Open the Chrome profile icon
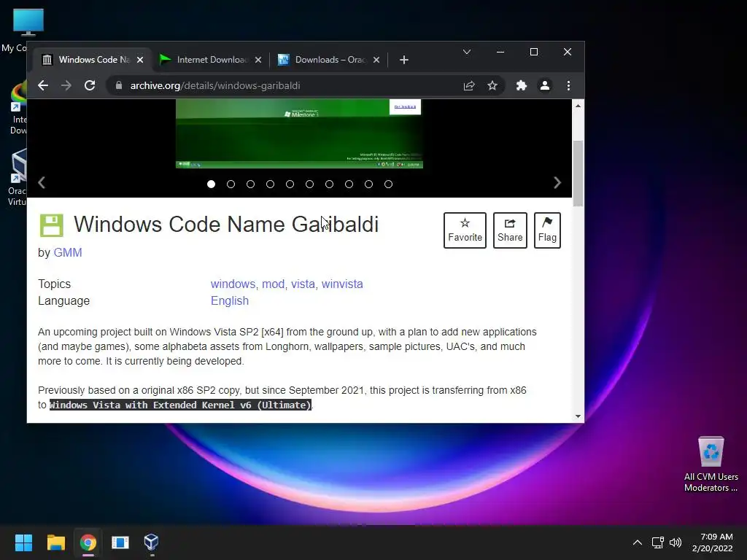 (544, 86)
